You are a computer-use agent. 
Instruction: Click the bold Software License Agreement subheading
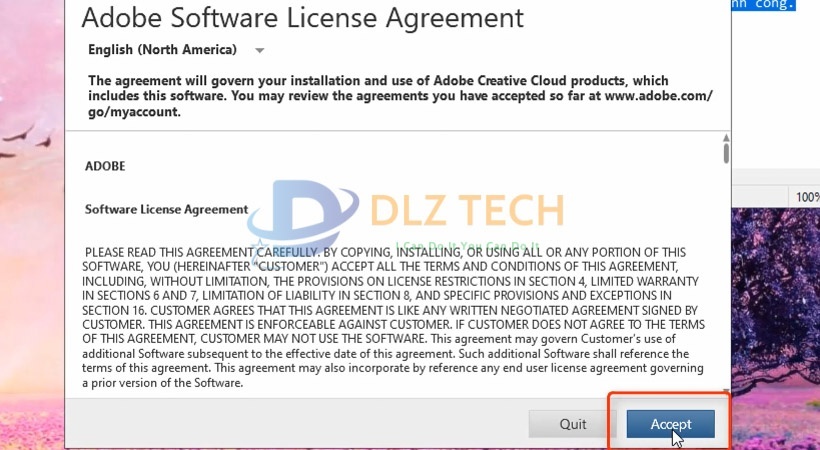166,209
